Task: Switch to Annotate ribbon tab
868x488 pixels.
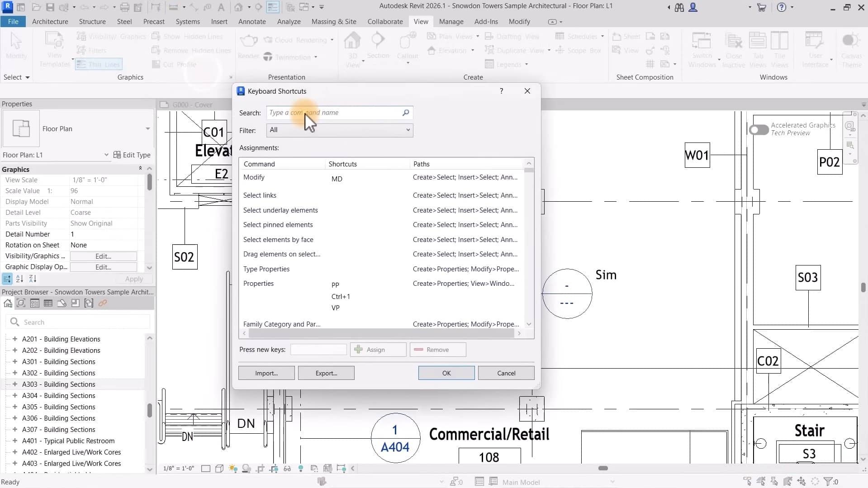Action: click(x=252, y=22)
